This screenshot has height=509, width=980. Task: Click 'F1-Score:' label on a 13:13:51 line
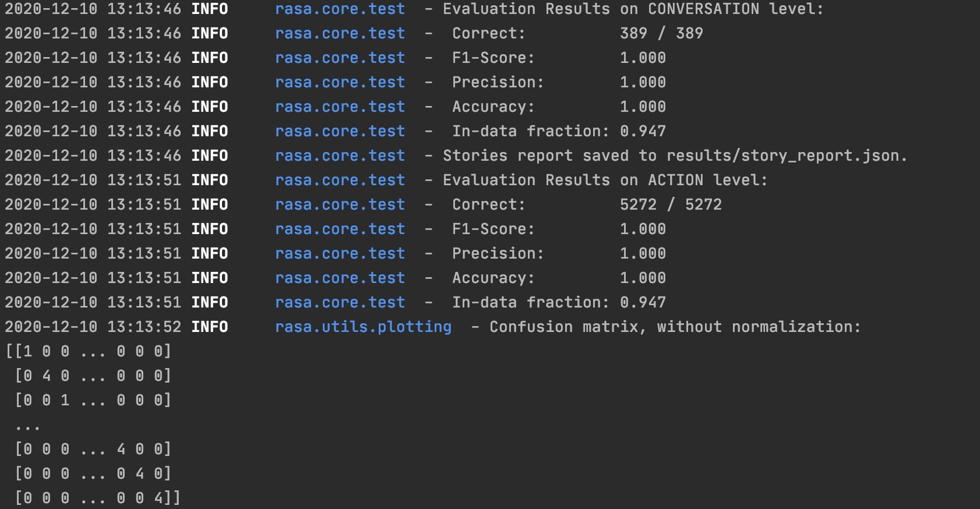pos(493,229)
